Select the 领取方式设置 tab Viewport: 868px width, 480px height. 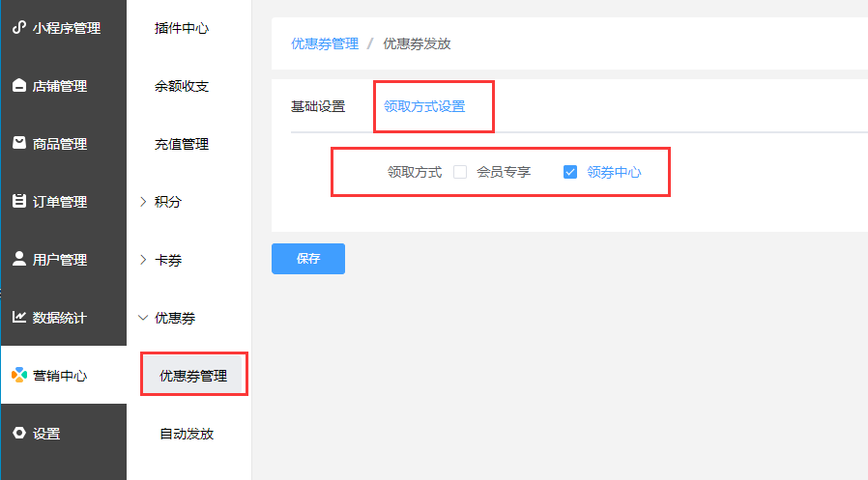coord(424,106)
